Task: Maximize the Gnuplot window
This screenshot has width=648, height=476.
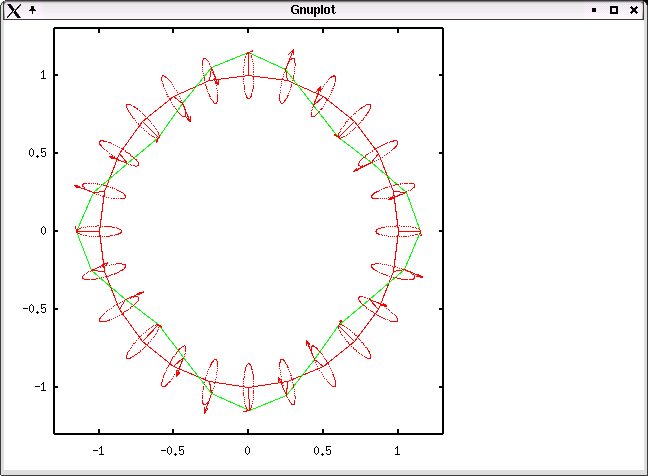Action: (x=614, y=10)
